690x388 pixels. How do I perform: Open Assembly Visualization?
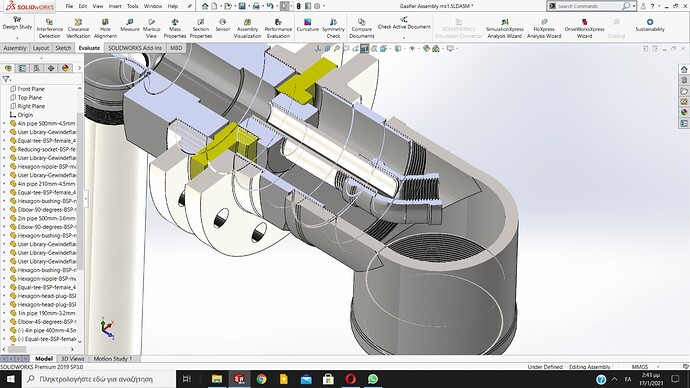pos(247,29)
